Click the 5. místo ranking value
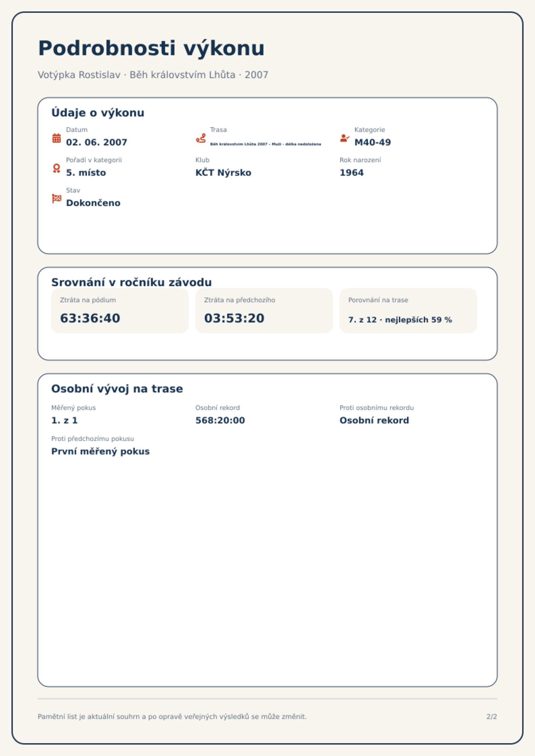535x756 pixels. pos(86,173)
